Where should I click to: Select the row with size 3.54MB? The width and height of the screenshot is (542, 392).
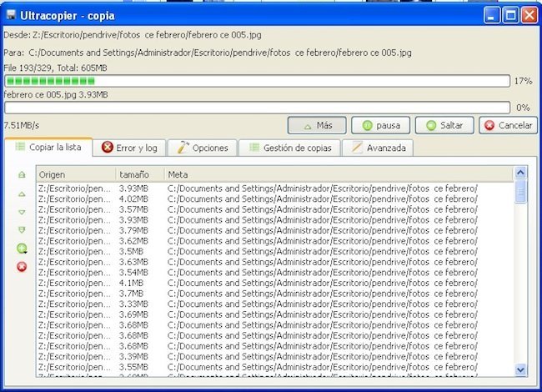click(x=275, y=273)
